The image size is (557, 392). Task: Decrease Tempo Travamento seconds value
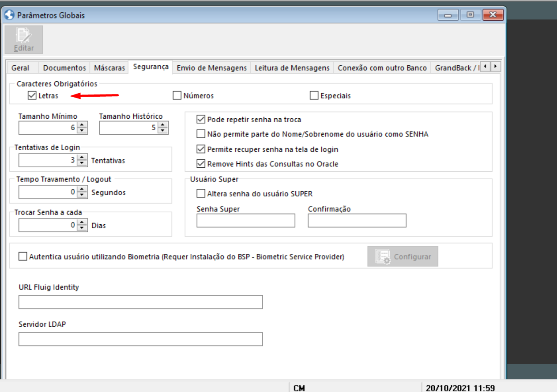coord(82,196)
